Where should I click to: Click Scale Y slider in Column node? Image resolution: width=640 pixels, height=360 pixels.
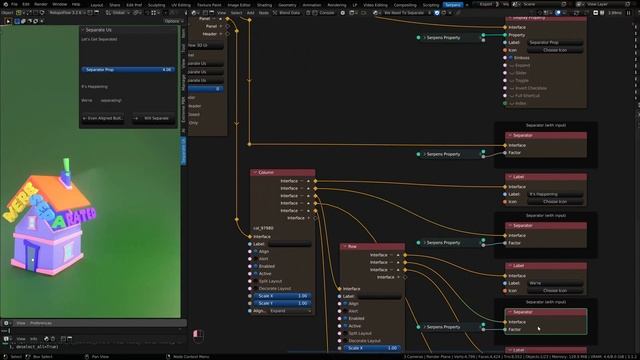pos(282,303)
